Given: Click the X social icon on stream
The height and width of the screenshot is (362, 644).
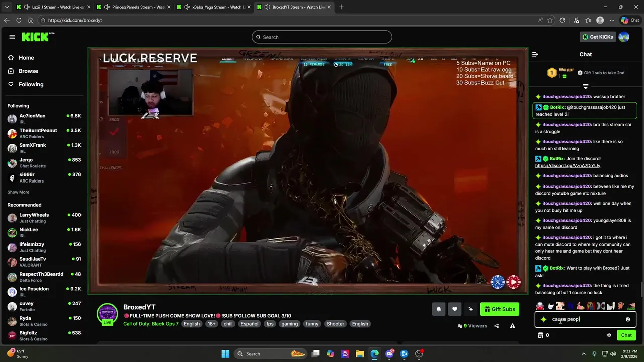Looking at the screenshot, I should click(497, 282).
